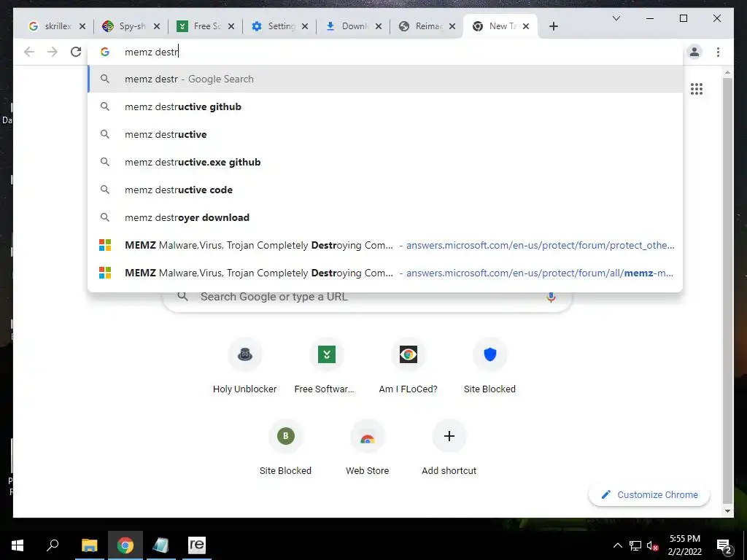The width and height of the screenshot is (747, 560).
Task: Close the Free So tab
Action: pos(231,26)
